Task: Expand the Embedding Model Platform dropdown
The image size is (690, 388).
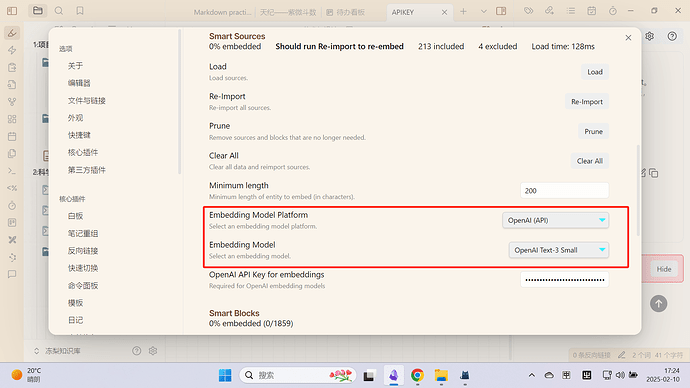Action: tap(555, 220)
